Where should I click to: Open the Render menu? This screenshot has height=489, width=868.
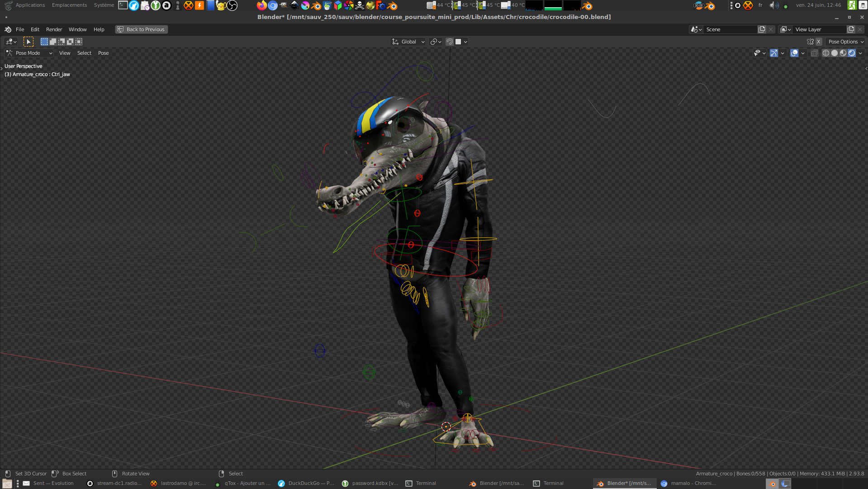[x=54, y=29]
